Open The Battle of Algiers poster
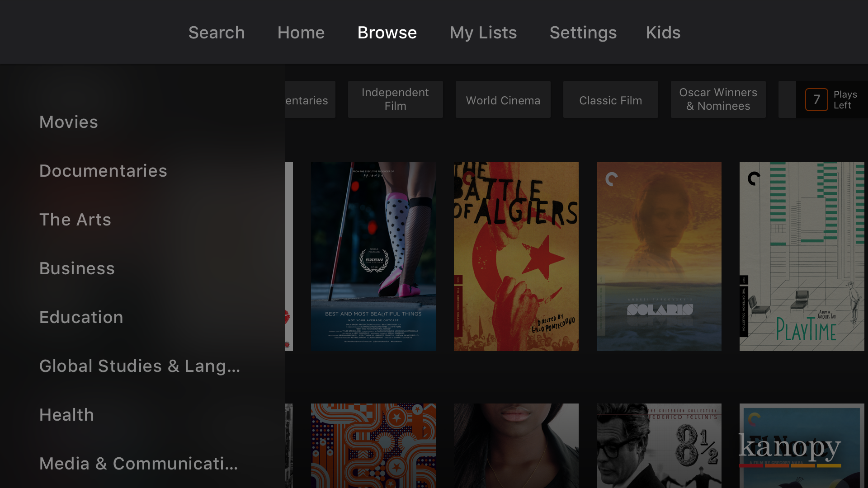Image resolution: width=868 pixels, height=488 pixels. tap(516, 256)
